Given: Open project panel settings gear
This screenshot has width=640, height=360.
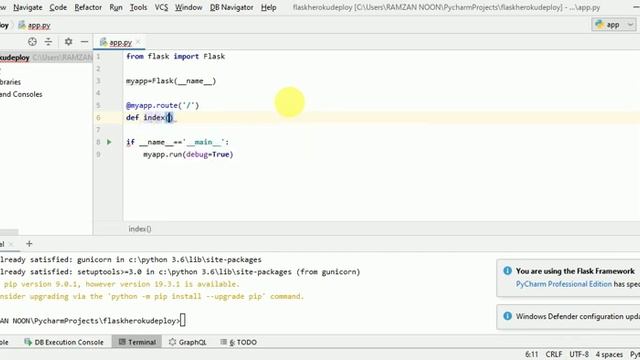Looking at the screenshot, I should coord(68,42).
